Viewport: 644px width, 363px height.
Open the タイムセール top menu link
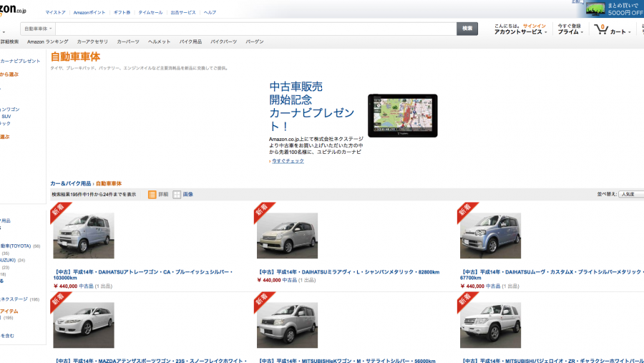[x=150, y=13]
